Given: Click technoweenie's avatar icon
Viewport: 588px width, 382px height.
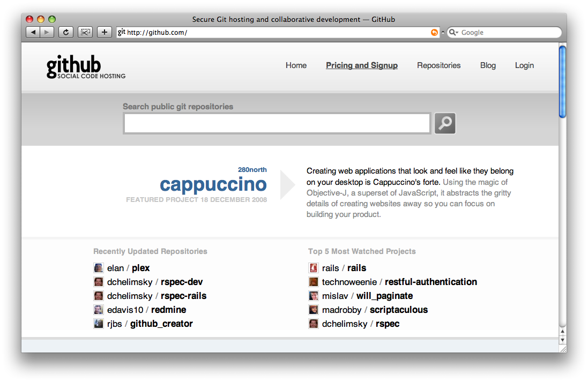Looking at the screenshot, I should click(314, 282).
